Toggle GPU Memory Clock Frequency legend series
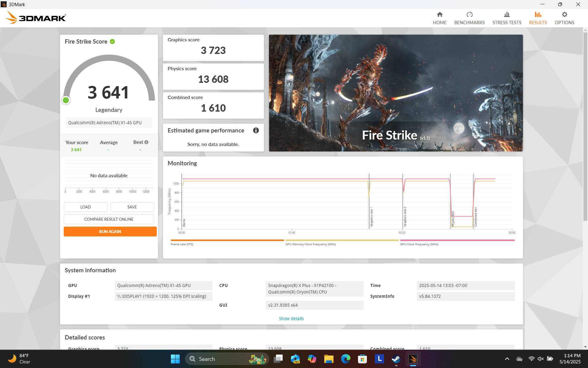Screen dimensions: 588x368 tap(310, 244)
